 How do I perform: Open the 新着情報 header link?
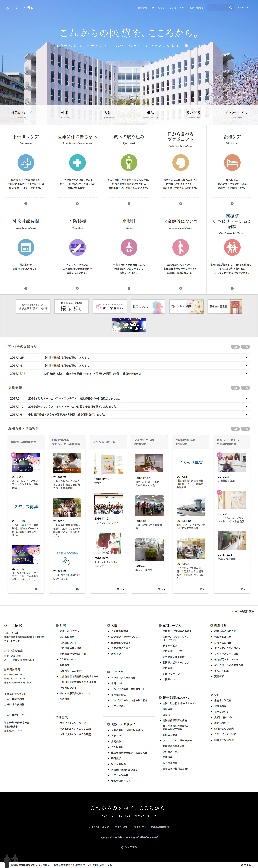coord(142,8)
